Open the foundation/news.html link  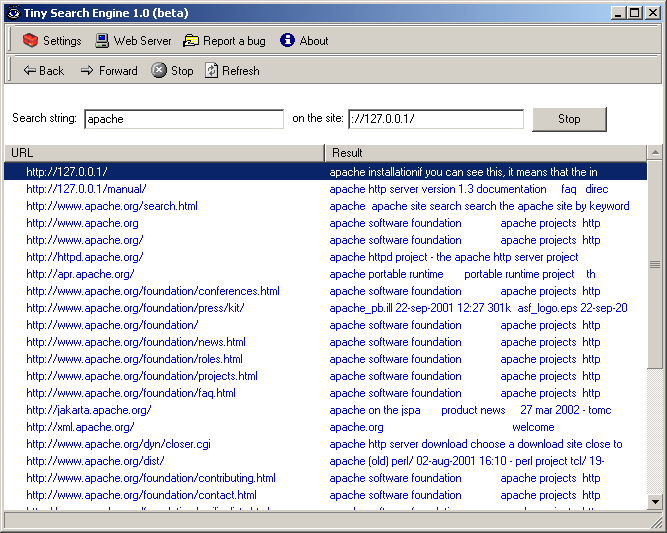[x=136, y=342]
